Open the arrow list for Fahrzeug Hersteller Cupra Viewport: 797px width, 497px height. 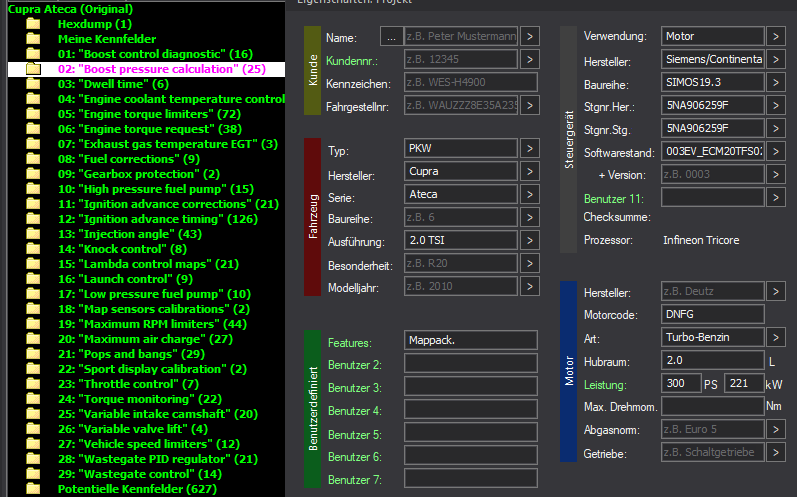click(530, 171)
